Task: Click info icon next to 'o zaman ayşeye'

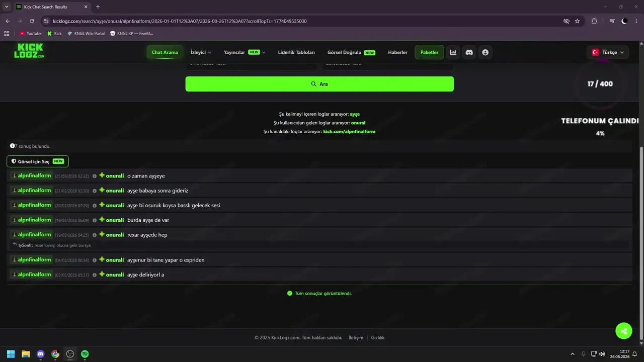Action: click(x=94, y=176)
